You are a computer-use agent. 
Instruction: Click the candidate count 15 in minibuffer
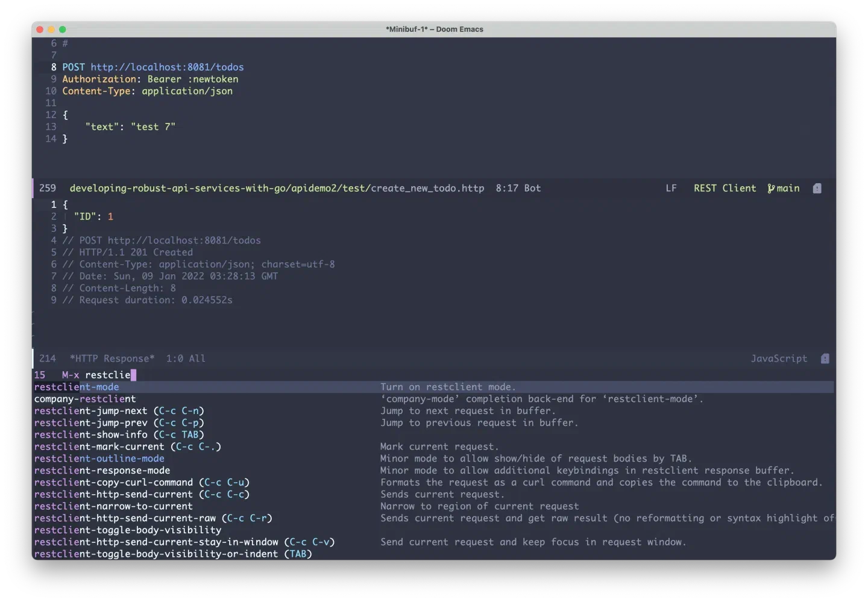[x=40, y=375]
